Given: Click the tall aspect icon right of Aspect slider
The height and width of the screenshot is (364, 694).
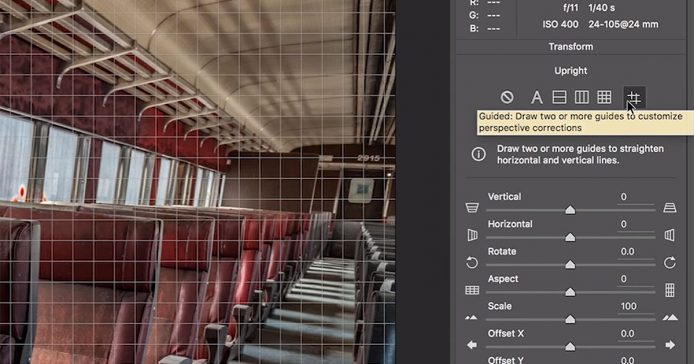Looking at the screenshot, I should [670, 290].
